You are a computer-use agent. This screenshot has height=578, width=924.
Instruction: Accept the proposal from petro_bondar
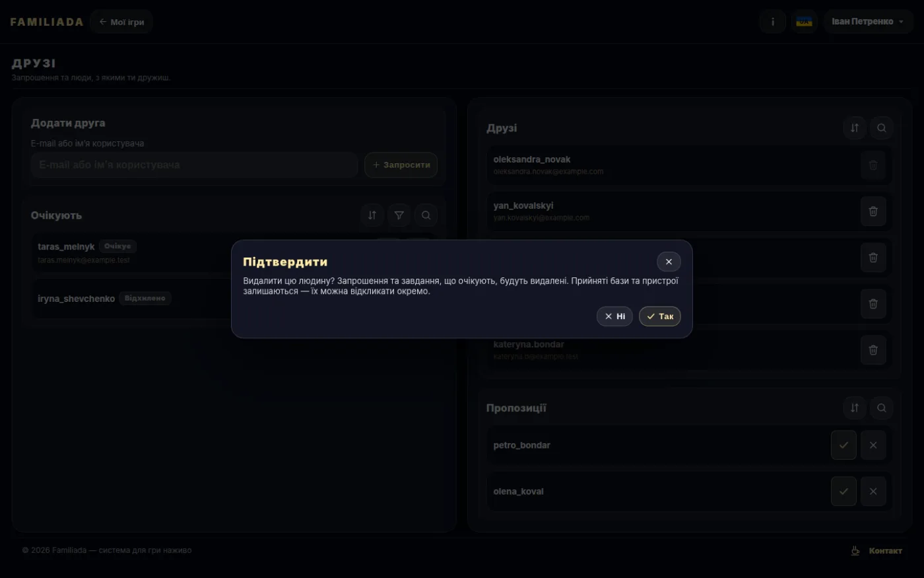click(843, 445)
